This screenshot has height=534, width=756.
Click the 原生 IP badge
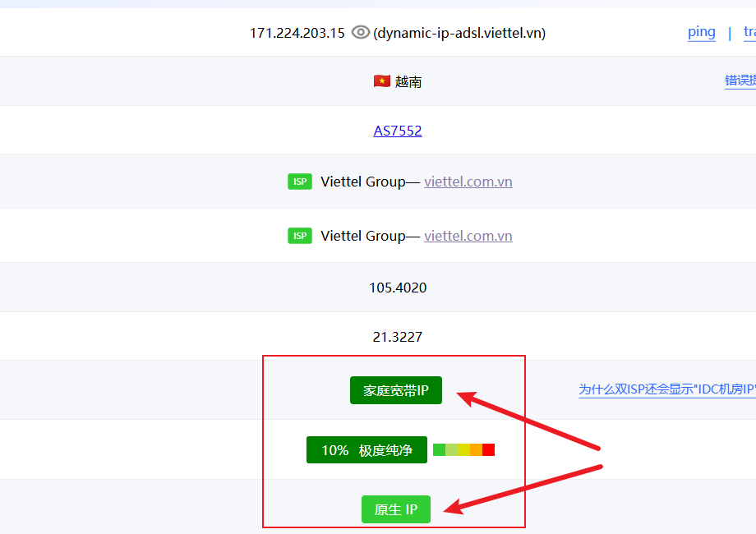click(x=396, y=509)
